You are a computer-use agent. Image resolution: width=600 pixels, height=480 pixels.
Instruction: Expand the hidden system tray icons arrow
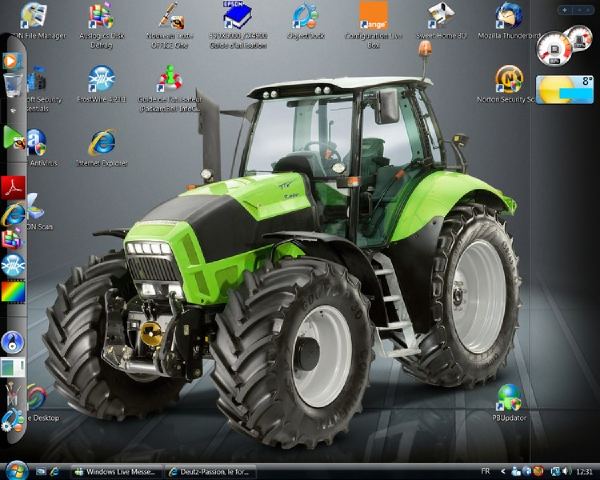click(x=503, y=471)
